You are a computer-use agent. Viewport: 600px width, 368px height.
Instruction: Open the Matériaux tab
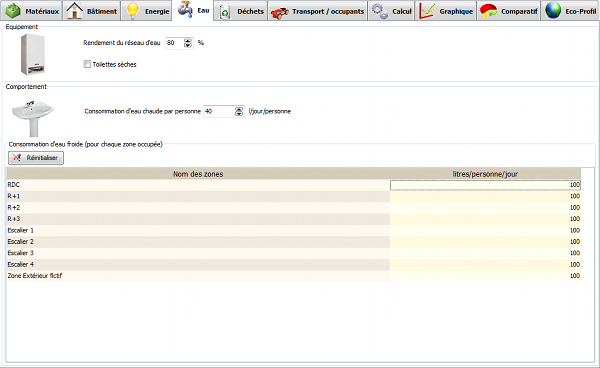coord(31,11)
